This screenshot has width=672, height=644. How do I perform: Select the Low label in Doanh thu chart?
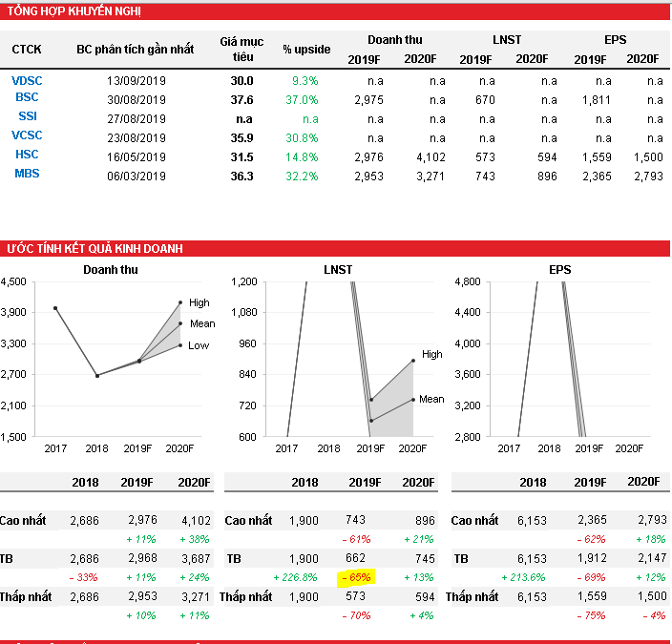199,345
